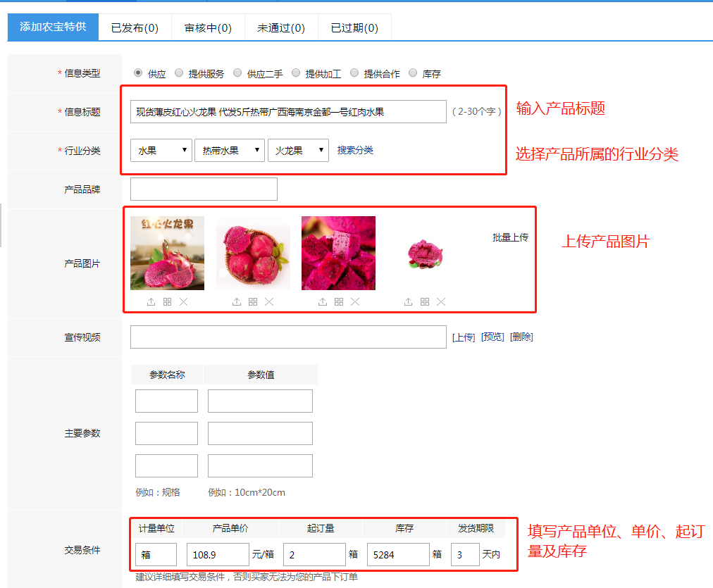The height and width of the screenshot is (588, 713).
Task: Delete the first product image via X icon
Action: click(183, 302)
